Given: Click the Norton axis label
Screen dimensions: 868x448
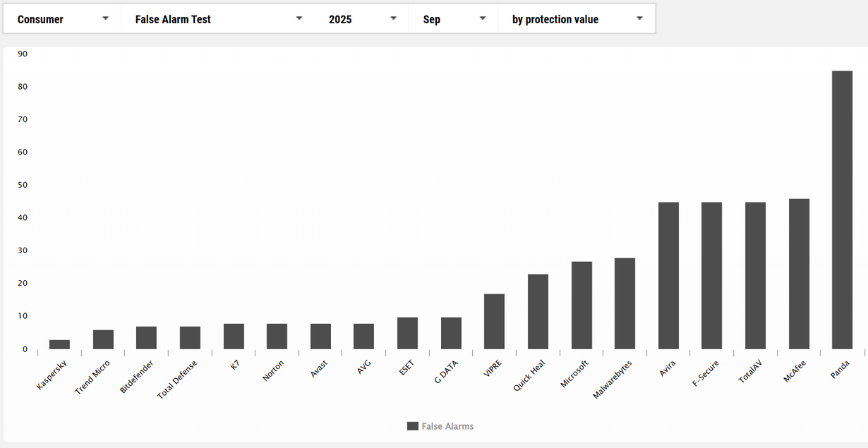Looking at the screenshot, I should click(x=274, y=370).
